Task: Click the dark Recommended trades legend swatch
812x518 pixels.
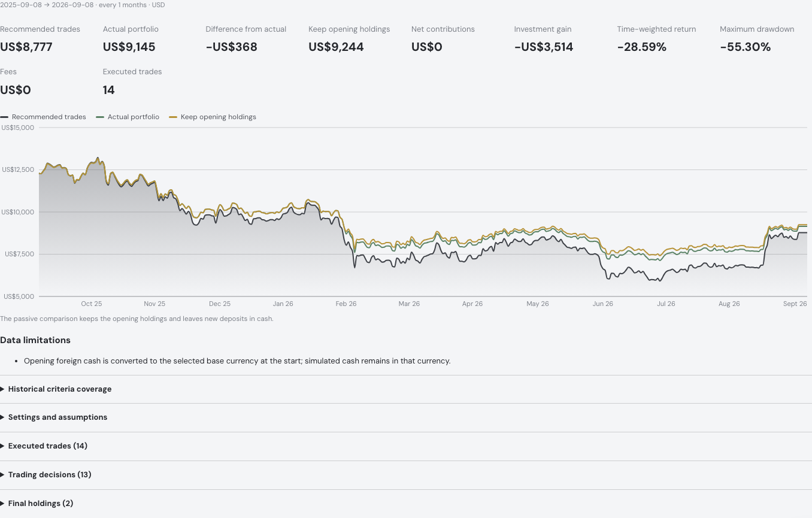Action: 4,117
